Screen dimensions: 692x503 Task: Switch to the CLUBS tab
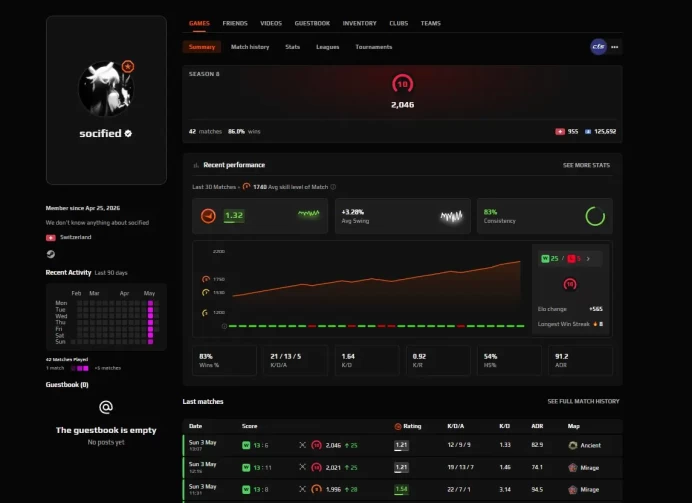pyautogui.click(x=399, y=23)
